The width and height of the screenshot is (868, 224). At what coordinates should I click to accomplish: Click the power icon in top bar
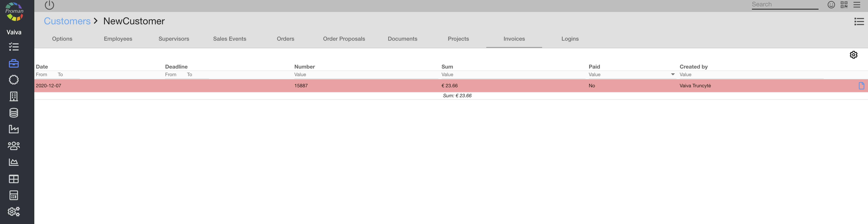pos(49,5)
